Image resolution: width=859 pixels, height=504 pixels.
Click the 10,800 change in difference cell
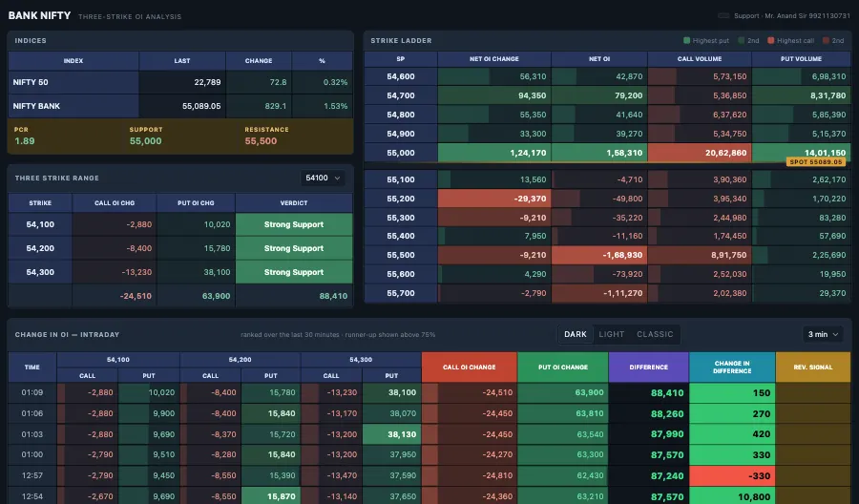tap(732, 497)
